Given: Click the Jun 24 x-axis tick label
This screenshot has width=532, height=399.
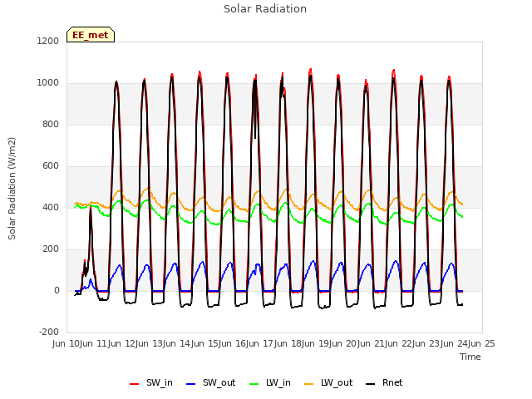Looking at the screenshot, I should (455, 343).
